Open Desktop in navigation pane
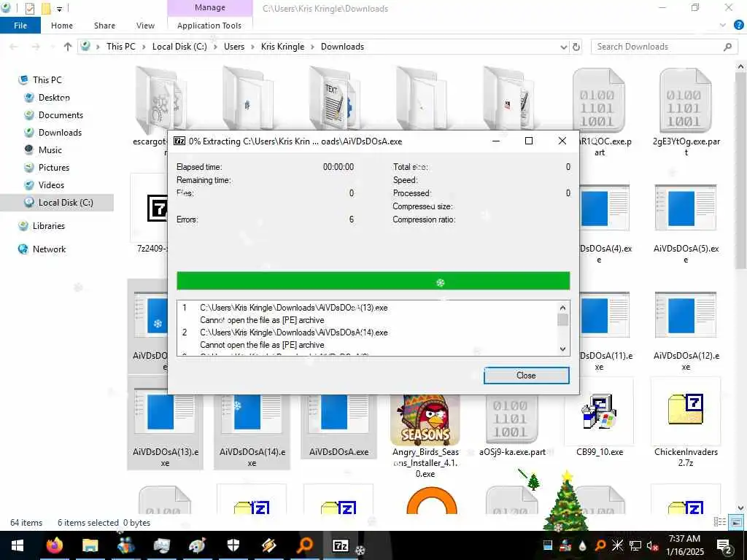Screen dimensions: 747x560 coord(54,98)
